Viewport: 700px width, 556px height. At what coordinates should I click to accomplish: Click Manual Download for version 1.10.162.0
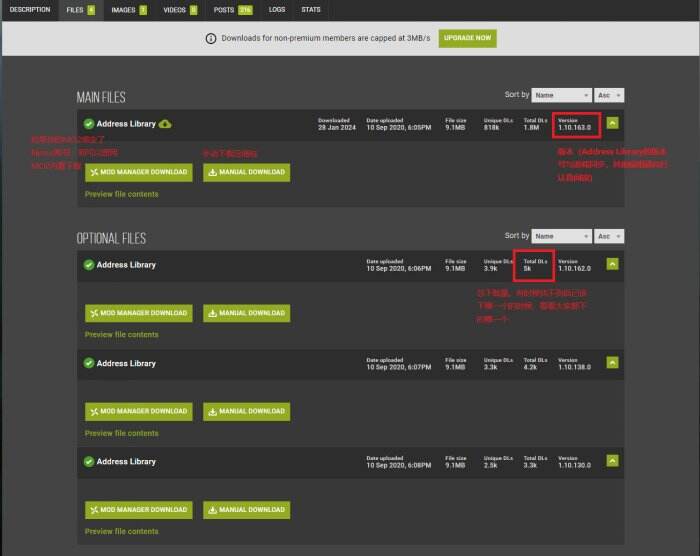pos(246,314)
